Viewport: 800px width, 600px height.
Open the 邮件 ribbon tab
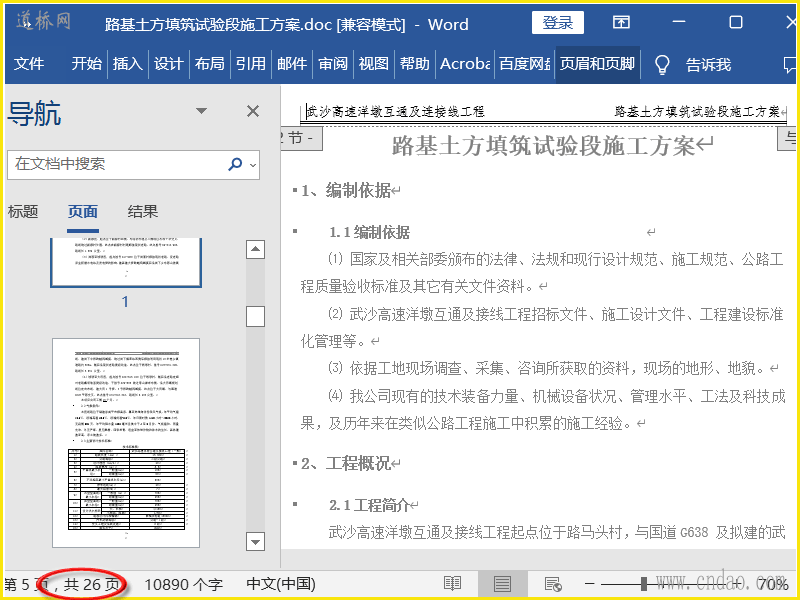click(292, 64)
